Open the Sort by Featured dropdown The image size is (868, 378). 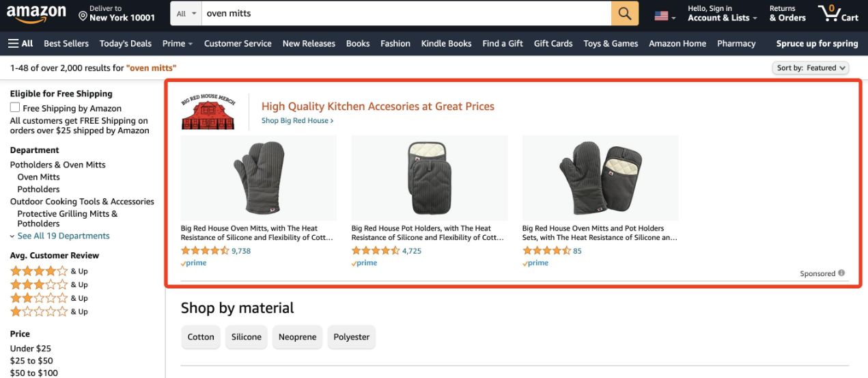(x=811, y=68)
